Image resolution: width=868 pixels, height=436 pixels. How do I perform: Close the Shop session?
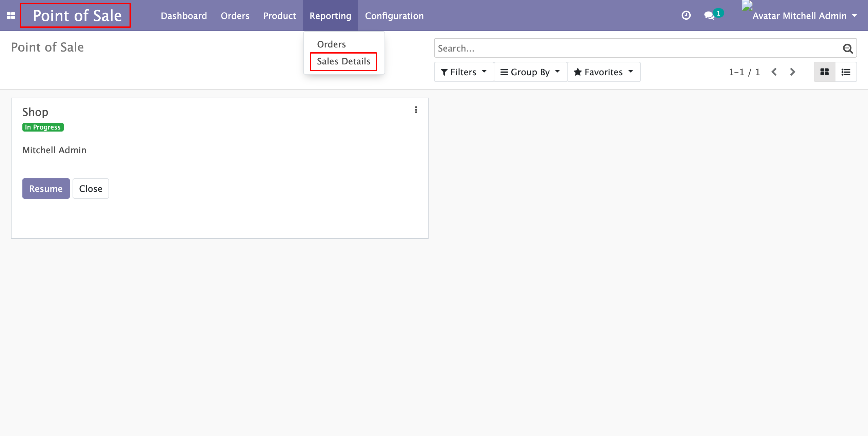91,189
